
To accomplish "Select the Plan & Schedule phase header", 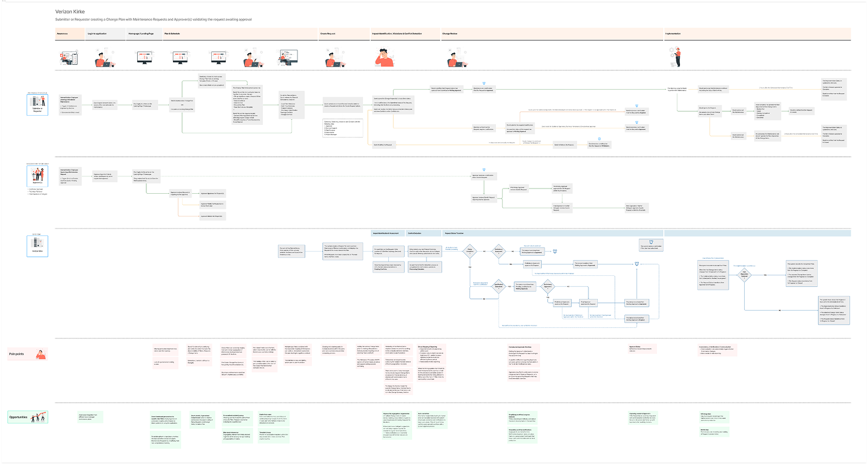I will tap(241, 34).
